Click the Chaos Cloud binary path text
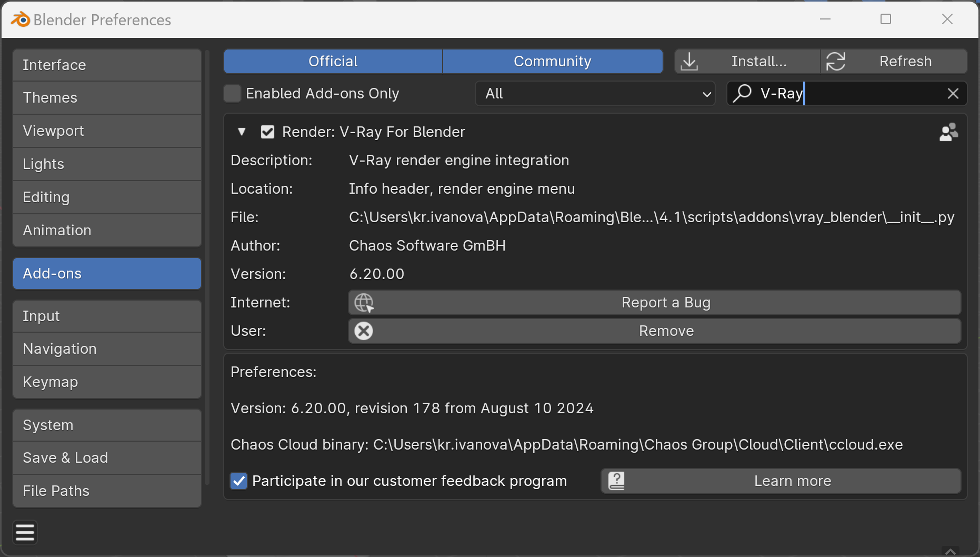Screen dimensions: 980x557 tap(567, 445)
